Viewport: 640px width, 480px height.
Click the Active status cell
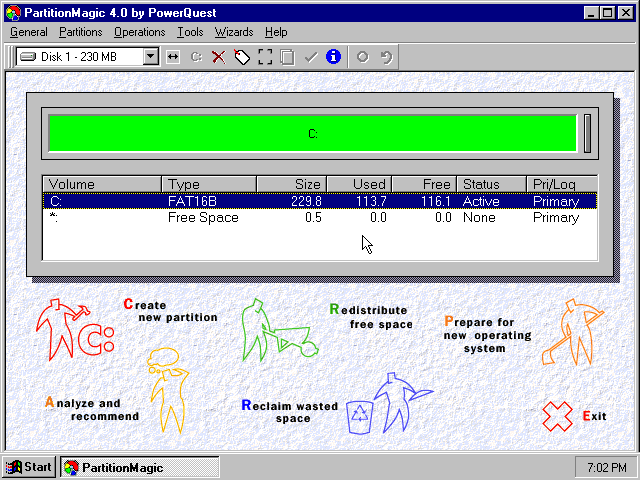click(x=481, y=201)
